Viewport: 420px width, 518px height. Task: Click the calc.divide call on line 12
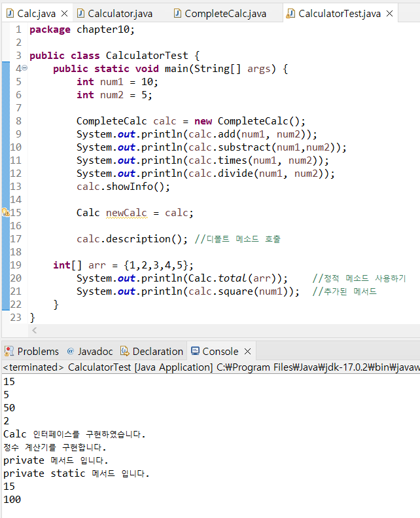258,174
